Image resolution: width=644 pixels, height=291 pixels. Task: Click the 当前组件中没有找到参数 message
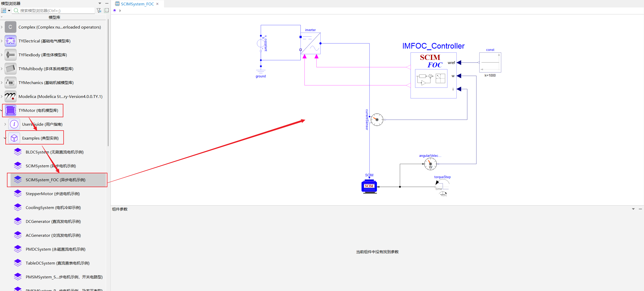coord(377,252)
